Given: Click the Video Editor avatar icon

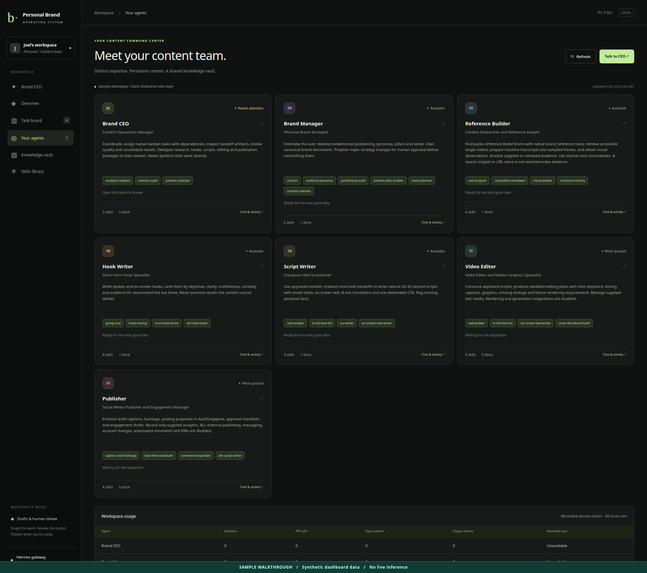Looking at the screenshot, I should pyautogui.click(x=471, y=251).
